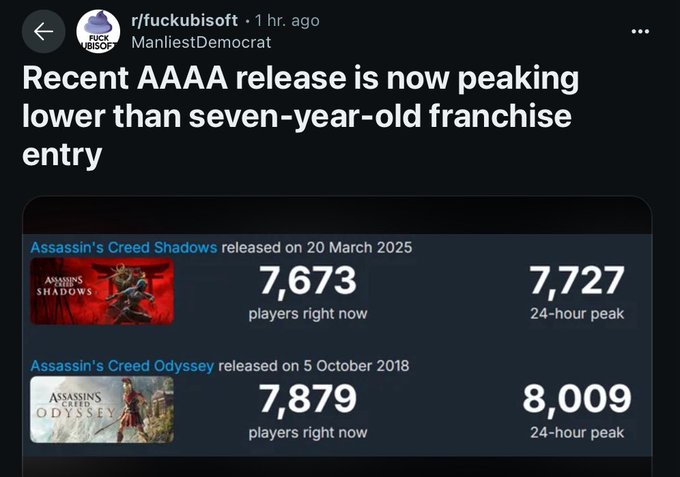The image size is (680, 477).
Task: Open the r/fuckubisoft subreddit name
Action: pos(184,20)
